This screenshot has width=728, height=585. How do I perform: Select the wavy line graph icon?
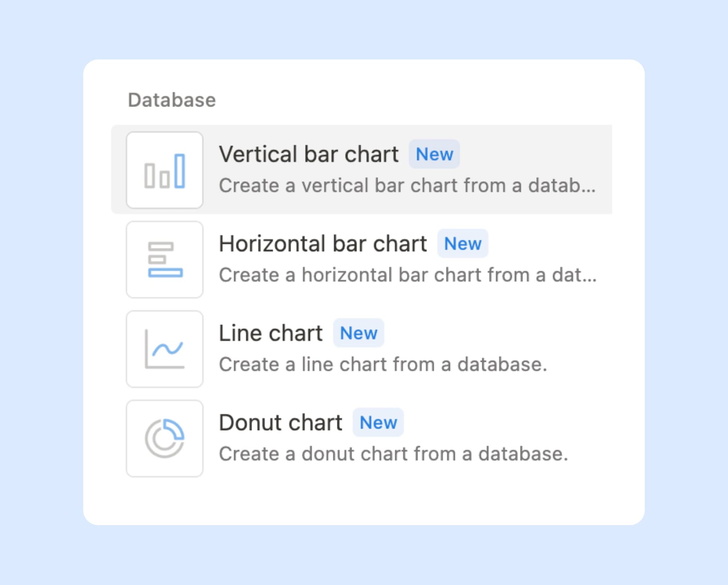(165, 349)
